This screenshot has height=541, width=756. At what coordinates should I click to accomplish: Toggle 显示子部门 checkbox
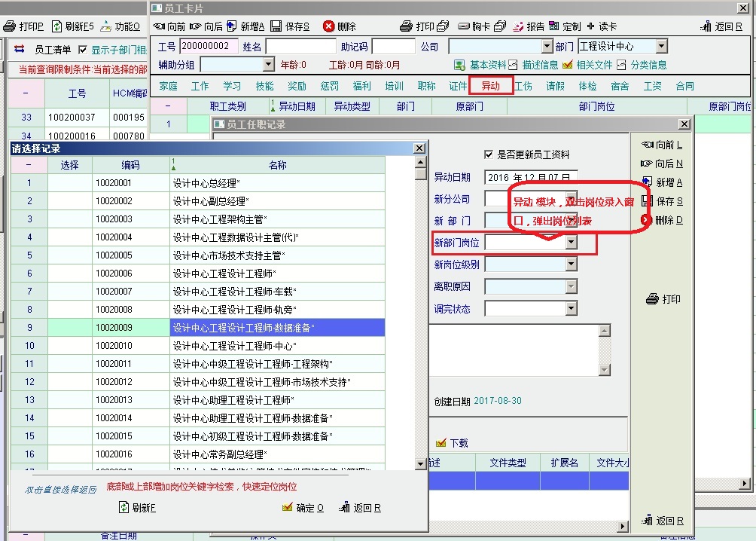(x=83, y=50)
